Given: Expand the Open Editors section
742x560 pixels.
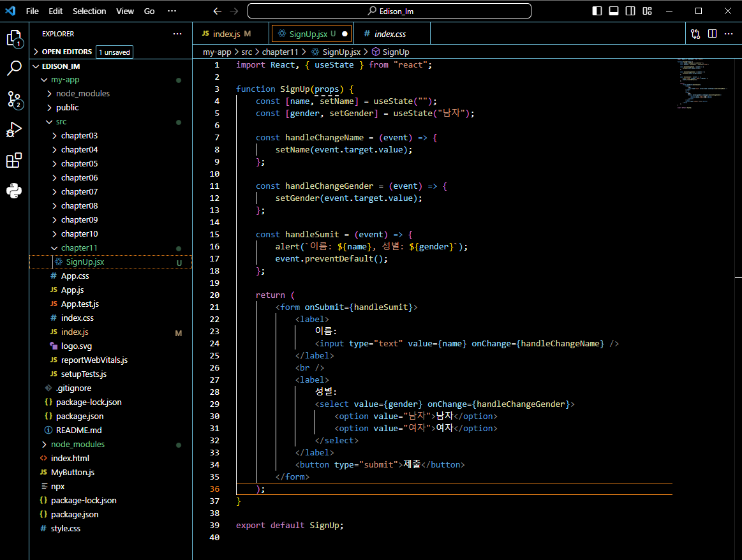Looking at the screenshot, I should 66,52.
